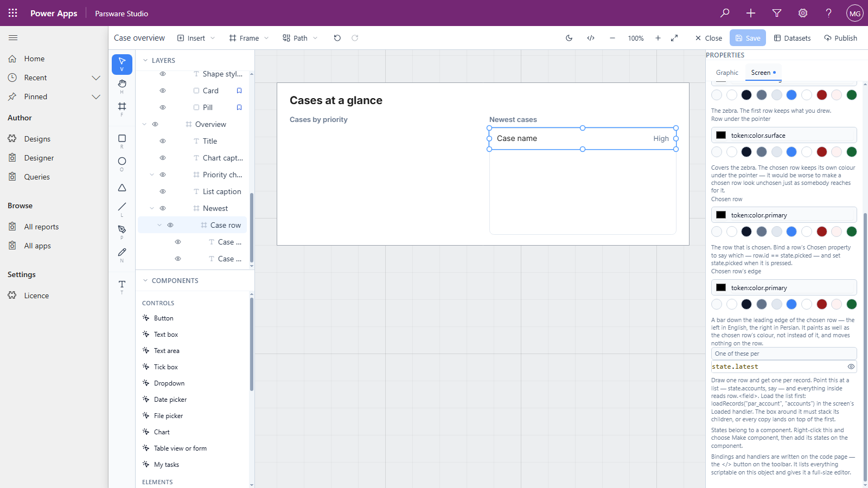The height and width of the screenshot is (488, 868).
Task: Open the Path dropdown menu
Action: (x=300, y=38)
